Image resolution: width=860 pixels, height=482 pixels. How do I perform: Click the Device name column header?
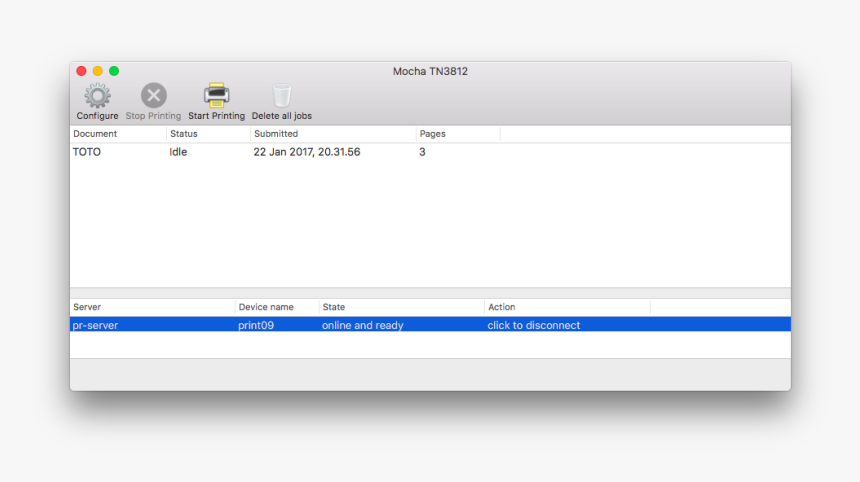click(x=277, y=307)
